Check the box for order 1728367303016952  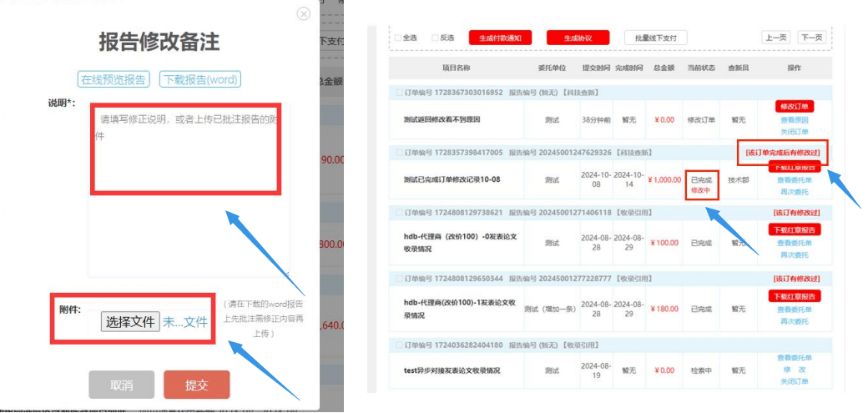(398, 92)
